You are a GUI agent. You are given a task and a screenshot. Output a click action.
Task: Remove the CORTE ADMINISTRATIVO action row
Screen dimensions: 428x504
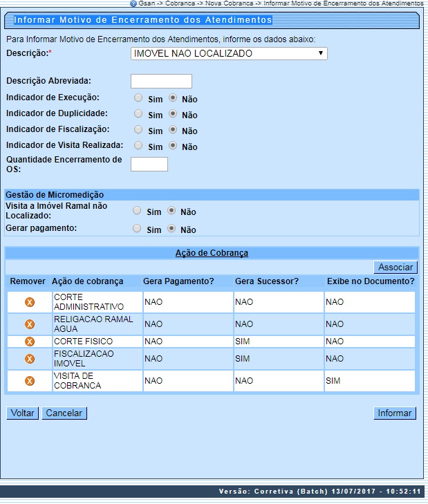pyautogui.click(x=29, y=302)
